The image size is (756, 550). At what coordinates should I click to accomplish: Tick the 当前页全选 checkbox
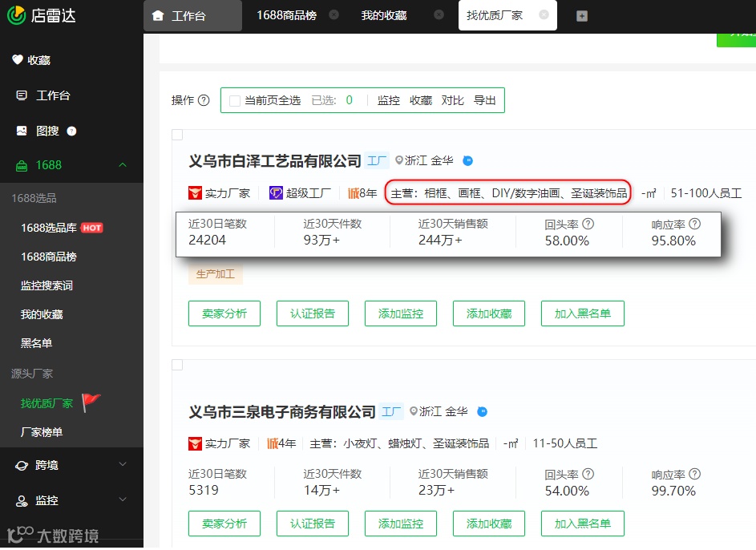click(235, 101)
